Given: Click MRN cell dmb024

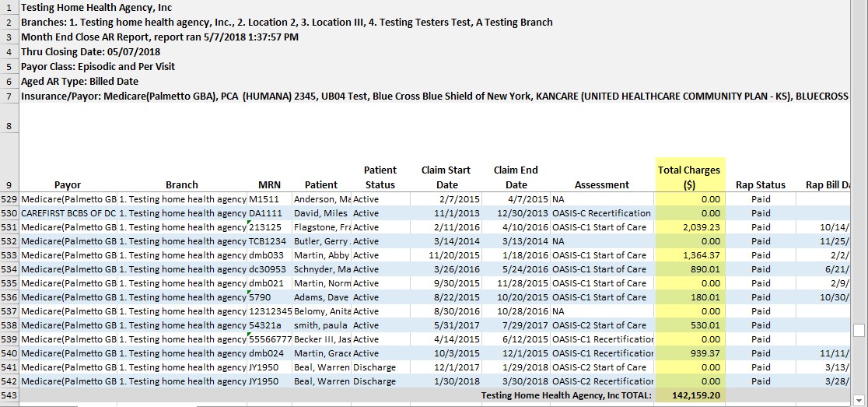Looking at the screenshot, I should pos(270,353).
